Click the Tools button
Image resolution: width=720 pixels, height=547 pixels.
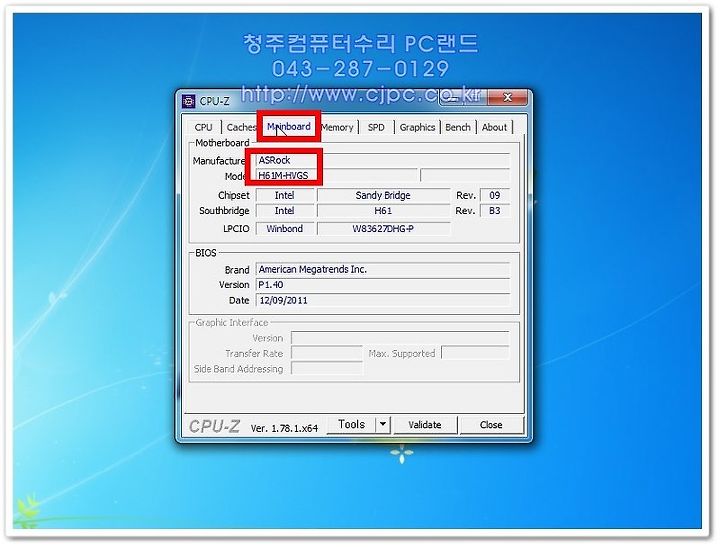pyautogui.click(x=351, y=425)
